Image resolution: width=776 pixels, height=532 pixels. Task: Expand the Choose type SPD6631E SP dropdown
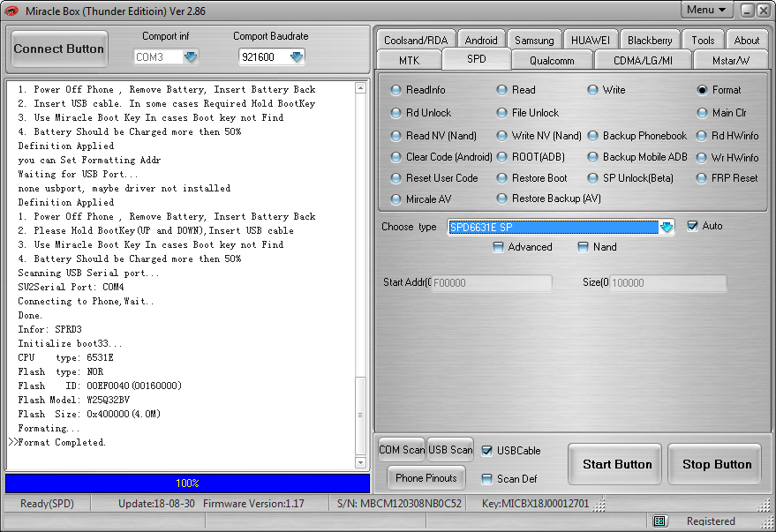[667, 227]
